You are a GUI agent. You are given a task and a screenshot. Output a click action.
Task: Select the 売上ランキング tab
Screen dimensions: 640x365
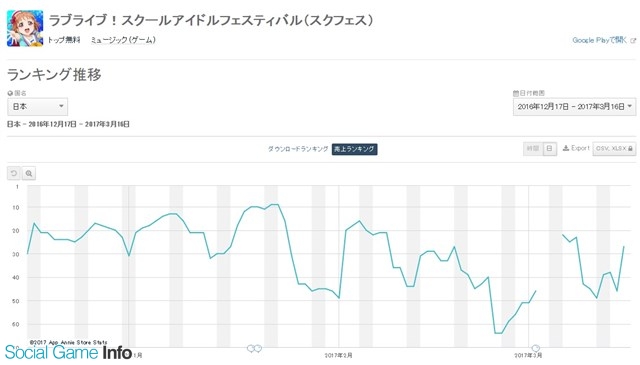pyautogui.click(x=354, y=149)
